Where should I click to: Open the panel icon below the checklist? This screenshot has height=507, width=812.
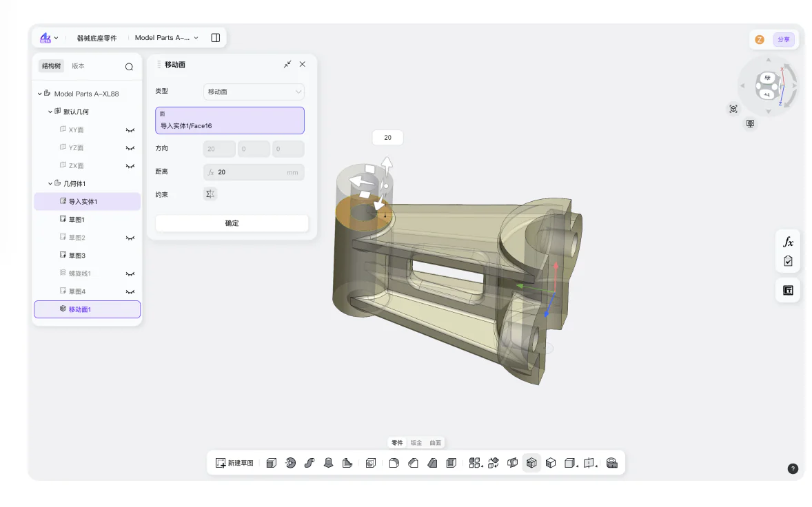point(788,290)
